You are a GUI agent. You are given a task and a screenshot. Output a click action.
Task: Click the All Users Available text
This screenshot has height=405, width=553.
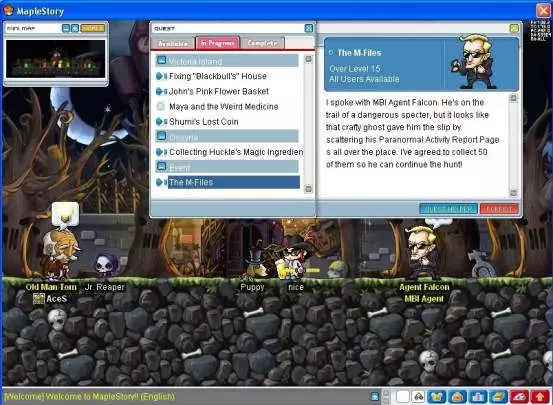364,79
